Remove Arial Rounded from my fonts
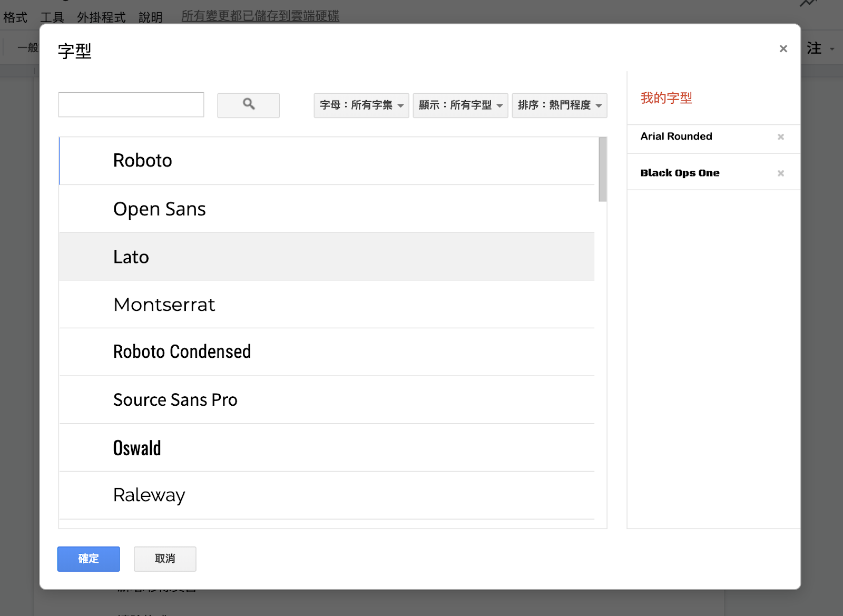This screenshot has width=843, height=616. 780,137
